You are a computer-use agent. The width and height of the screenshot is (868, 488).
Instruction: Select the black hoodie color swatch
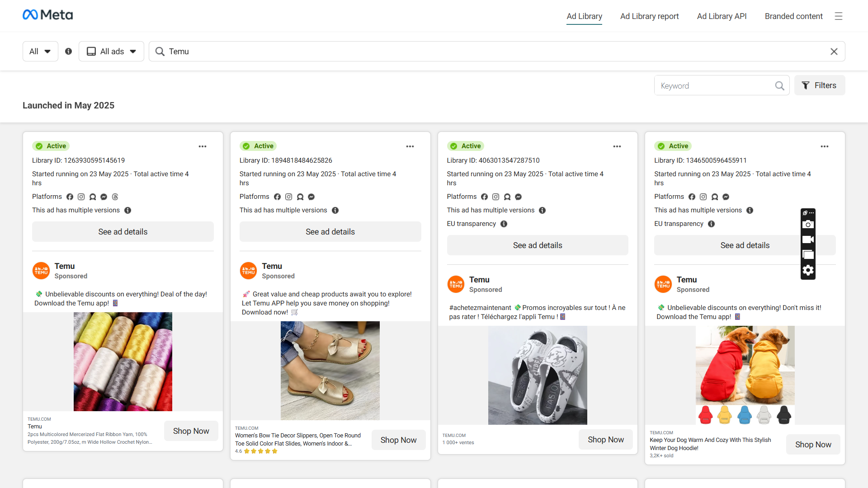tap(784, 415)
